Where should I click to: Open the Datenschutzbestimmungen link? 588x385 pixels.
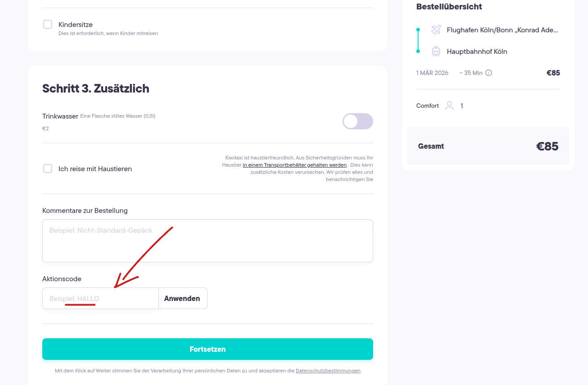328,371
